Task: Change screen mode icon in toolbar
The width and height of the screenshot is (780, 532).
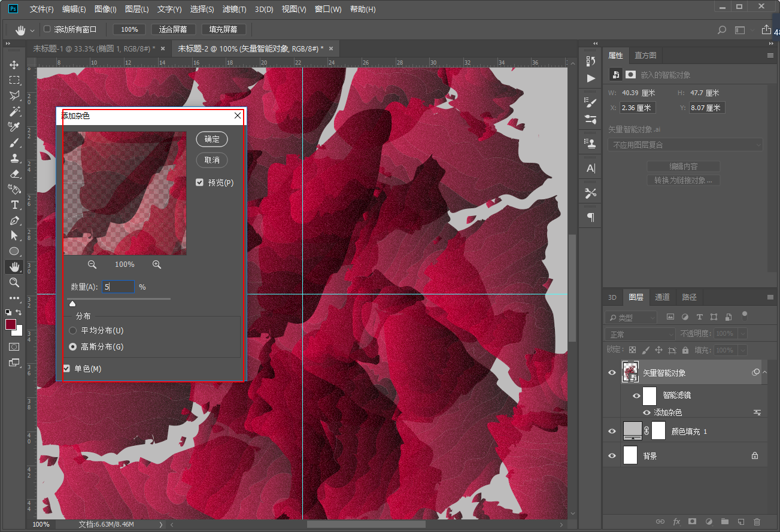Action: (x=14, y=362)
